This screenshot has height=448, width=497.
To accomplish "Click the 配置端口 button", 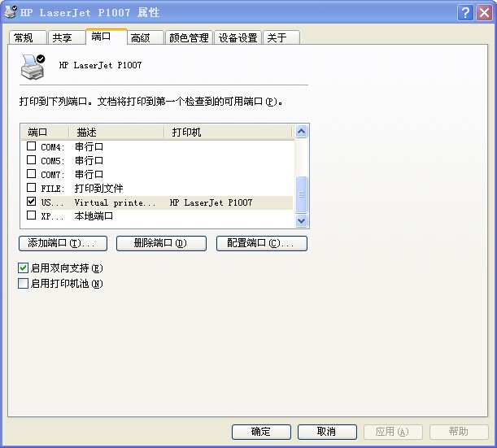I will (x=261, y=243).
